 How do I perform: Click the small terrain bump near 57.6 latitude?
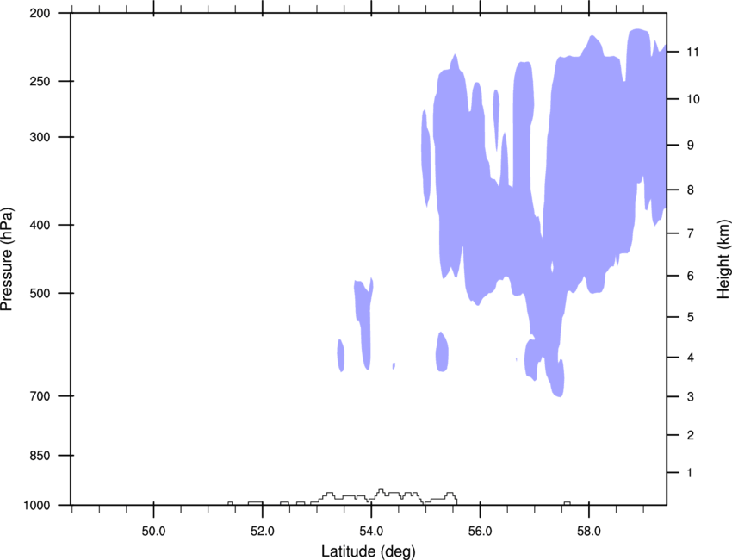[567, 503]
